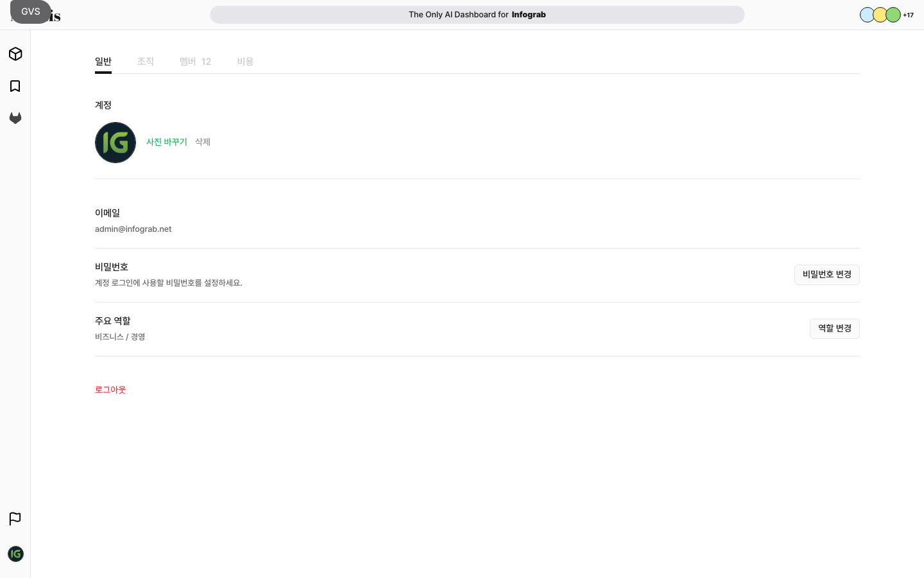The image size is (924, 578).
Task: Click the red 로그아웃 link
Action: (110, 390)
